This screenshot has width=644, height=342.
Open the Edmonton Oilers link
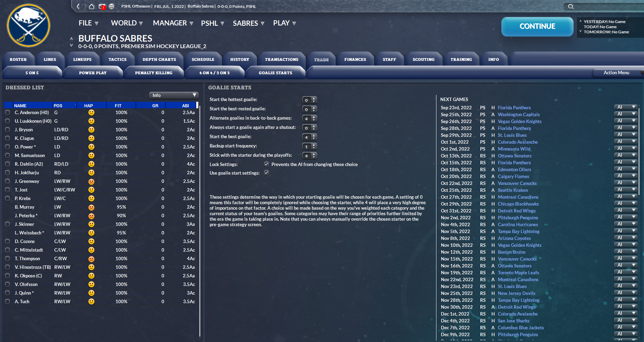(514, 169)
